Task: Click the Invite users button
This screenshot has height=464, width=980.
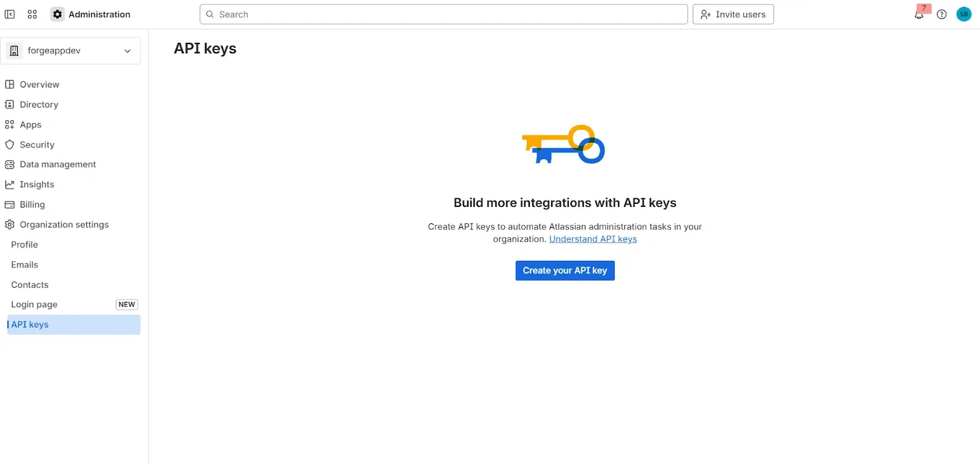Action: [x=733, y=14]
